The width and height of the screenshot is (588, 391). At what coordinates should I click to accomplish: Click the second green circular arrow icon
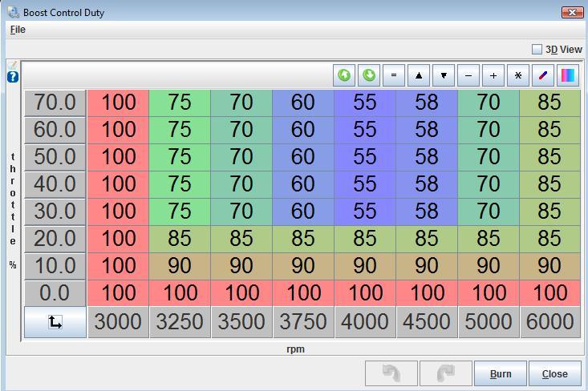click(369, 75)
